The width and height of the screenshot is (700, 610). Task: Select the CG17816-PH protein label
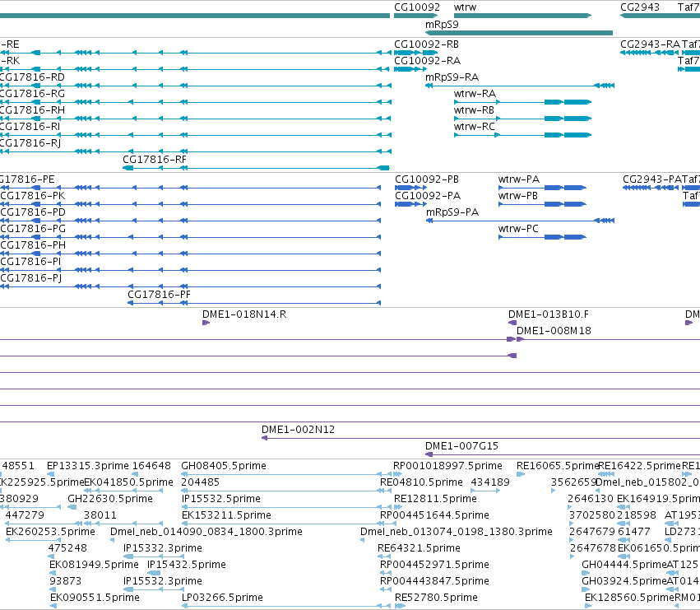[33, 245]
